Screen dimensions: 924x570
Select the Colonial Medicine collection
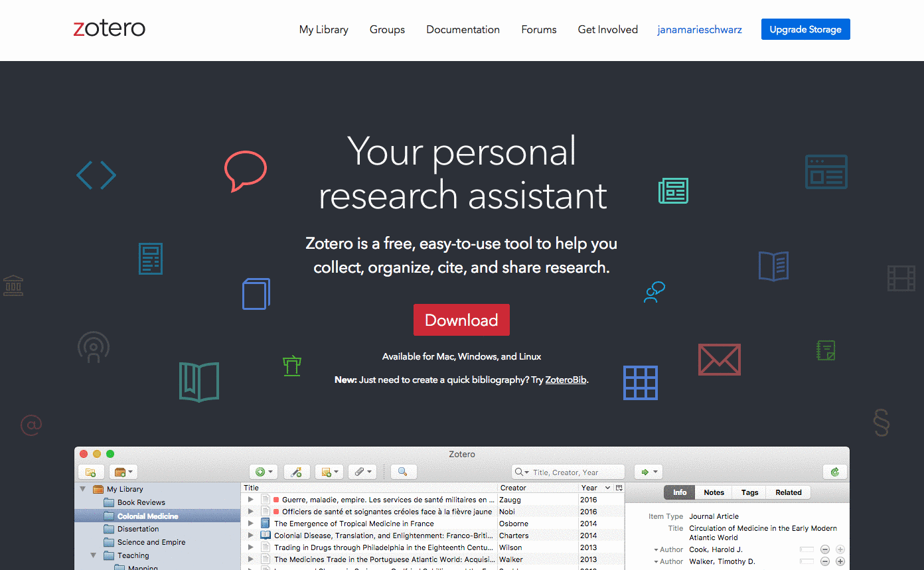coord(157,516)
